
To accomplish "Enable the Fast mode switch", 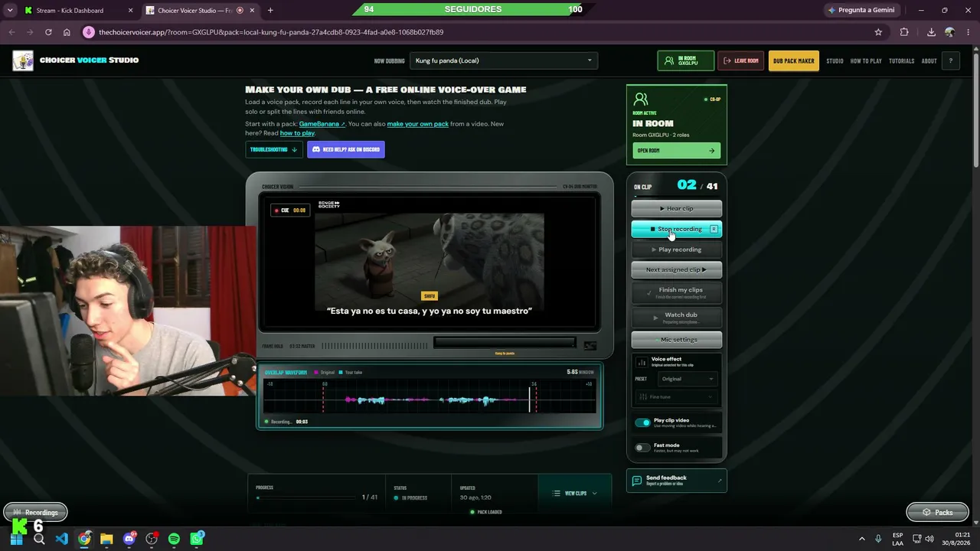I will coord(642,448).
